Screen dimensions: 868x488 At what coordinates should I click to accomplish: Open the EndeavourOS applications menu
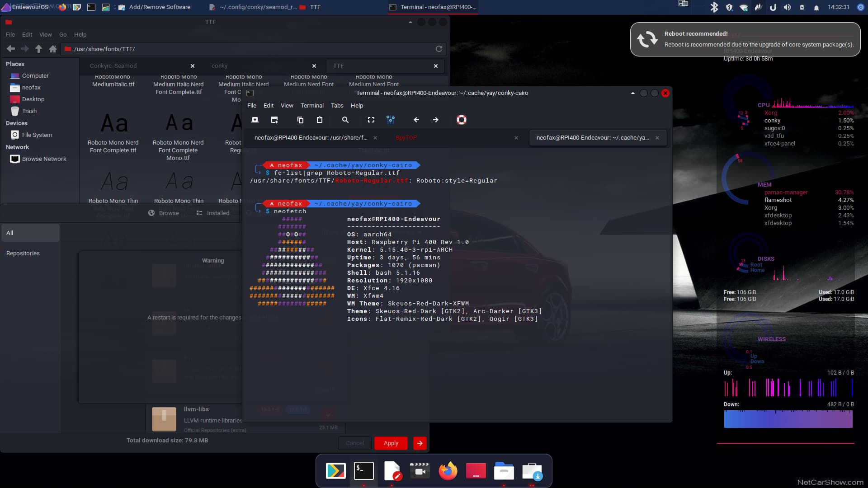click(25, 7)
